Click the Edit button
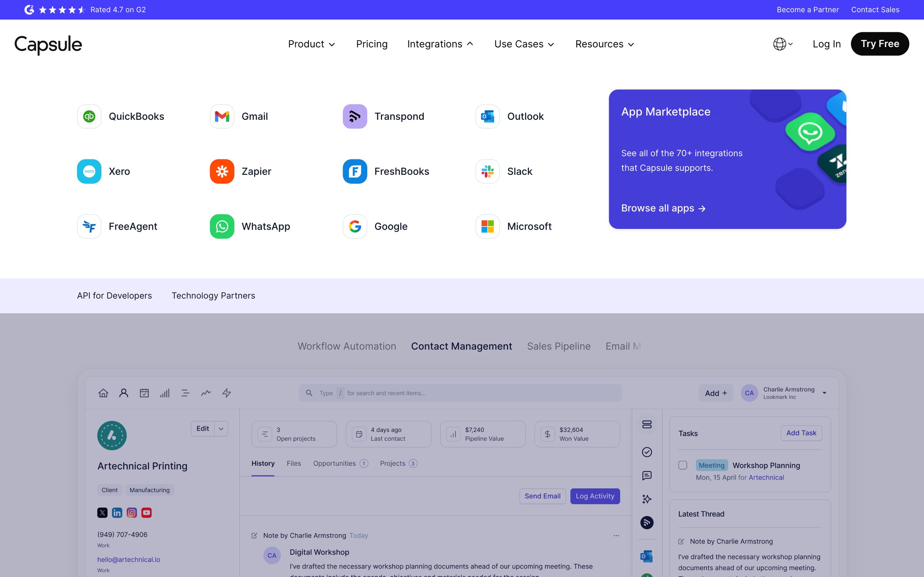Screen dimensions: 924x577 click(x=203, y=429)
